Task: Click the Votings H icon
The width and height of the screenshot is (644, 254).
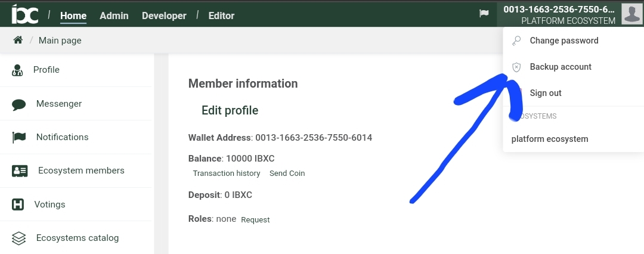Action: (18, 205)
